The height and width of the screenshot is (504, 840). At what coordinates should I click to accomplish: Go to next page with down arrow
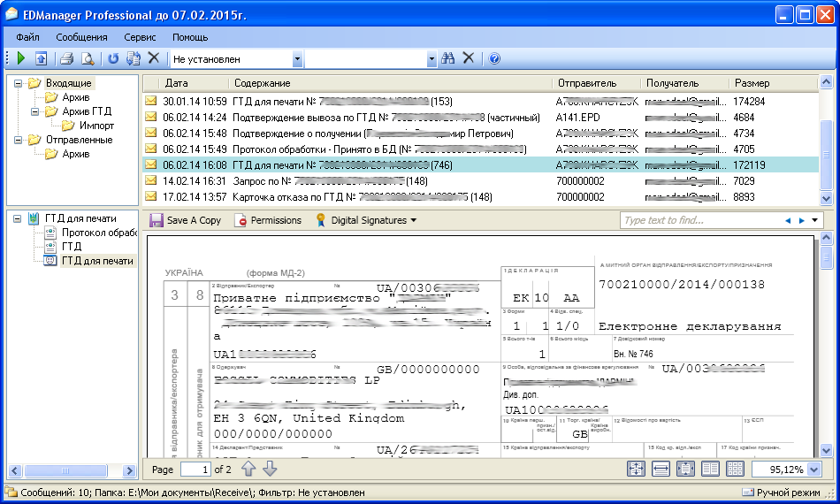270,469
